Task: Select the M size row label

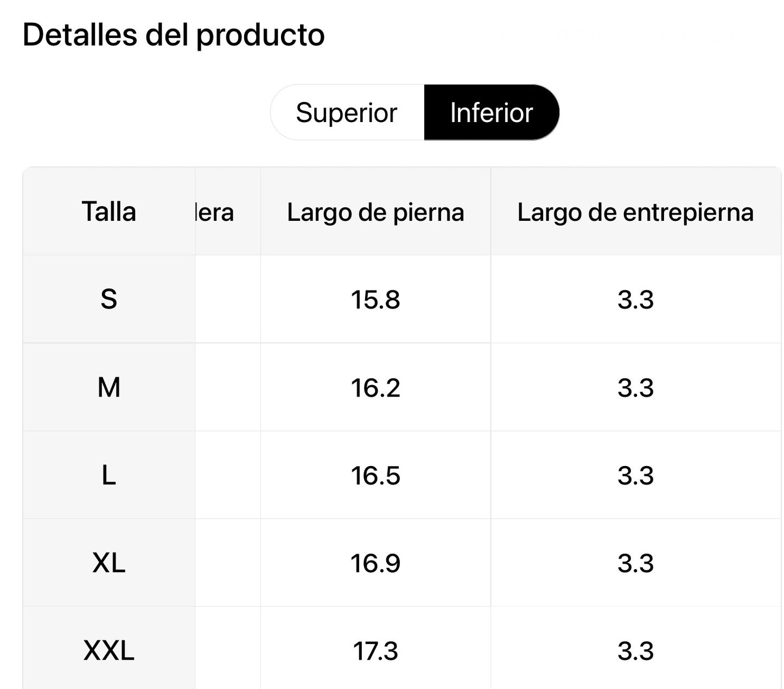Action: [x=109, y=387]
